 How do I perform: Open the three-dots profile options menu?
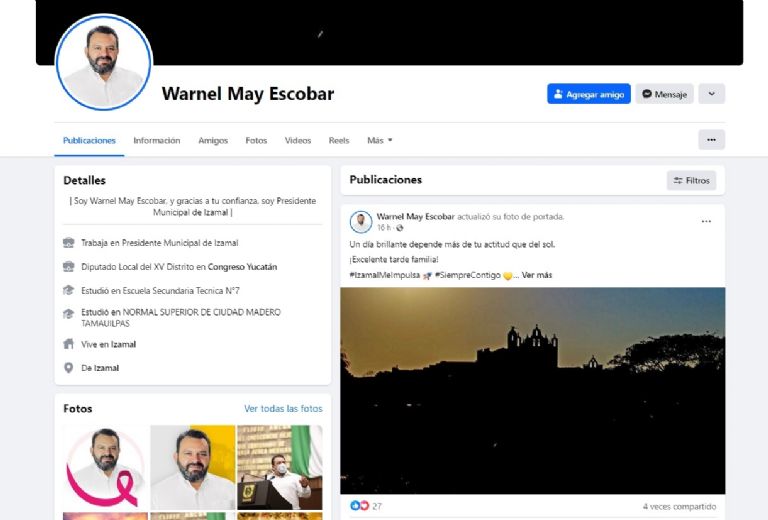[x=711, y=140]
